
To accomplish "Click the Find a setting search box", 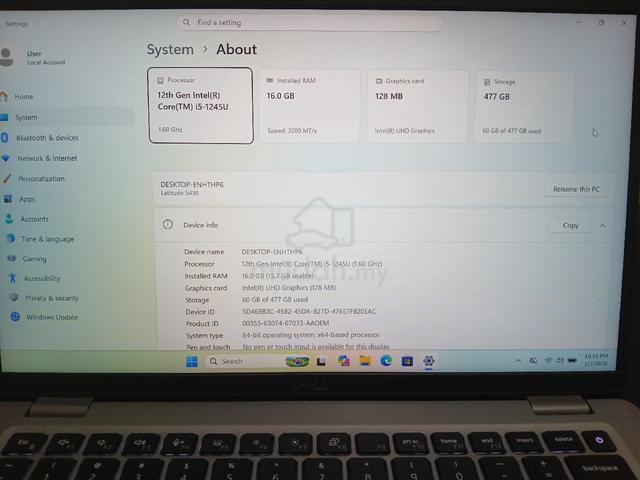I will coord(309,23).
